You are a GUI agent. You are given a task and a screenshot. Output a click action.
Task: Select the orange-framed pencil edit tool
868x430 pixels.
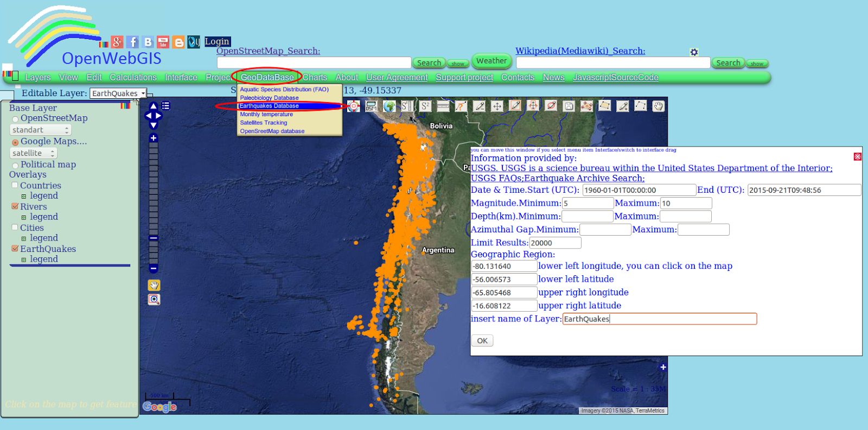coord(515,106)
